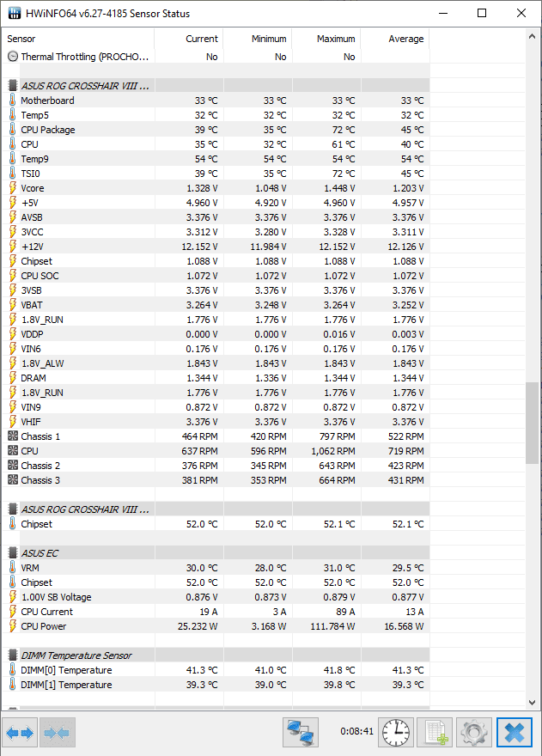542x756 pixels.
Task: Click the +12V lightning bolt icon
Action: 13,247
